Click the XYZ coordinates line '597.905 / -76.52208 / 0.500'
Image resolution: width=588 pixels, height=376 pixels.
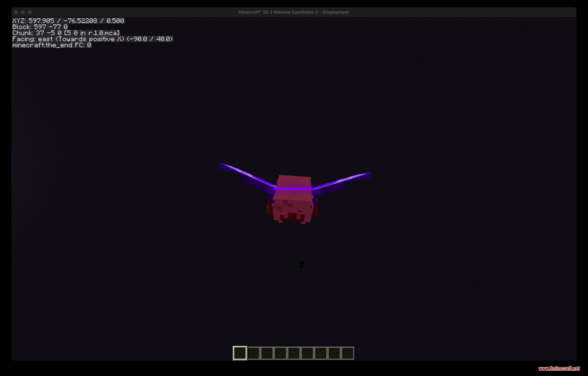tap(69, 21)
